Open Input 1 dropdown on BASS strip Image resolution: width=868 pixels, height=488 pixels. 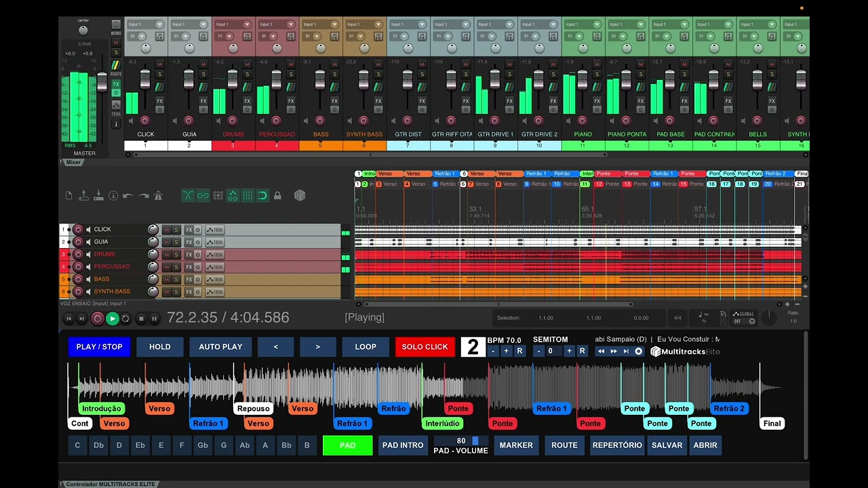tap(321, 24)
